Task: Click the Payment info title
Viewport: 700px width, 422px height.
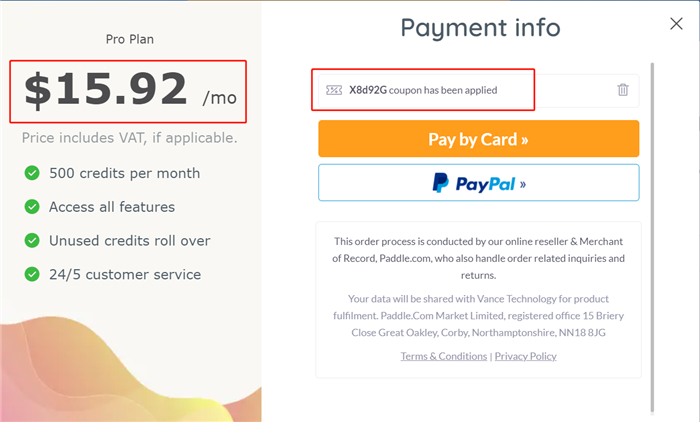Action: 480,28
